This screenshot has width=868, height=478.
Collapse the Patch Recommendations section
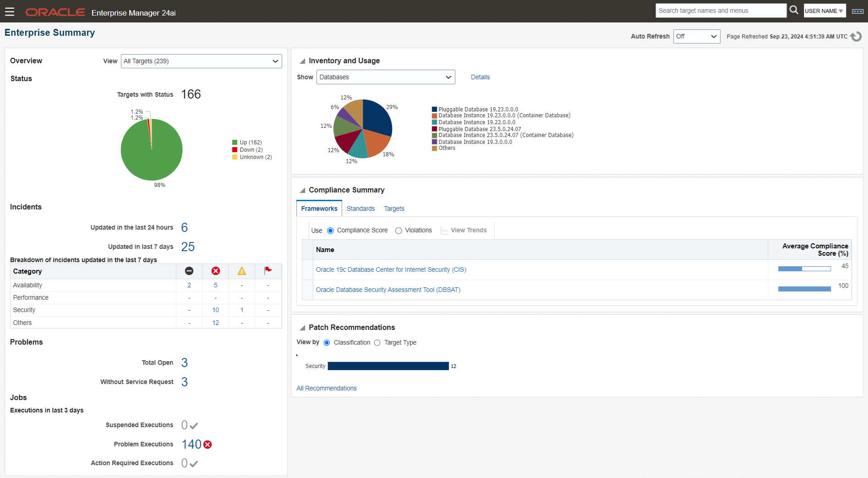coord(302,328)
